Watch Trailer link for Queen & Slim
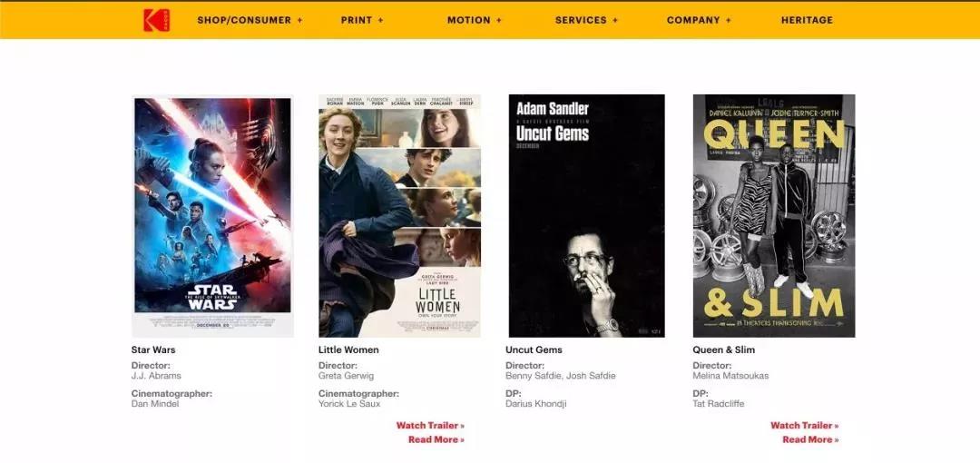The width and height of the screenshot is (980, 463). [804, 426]
